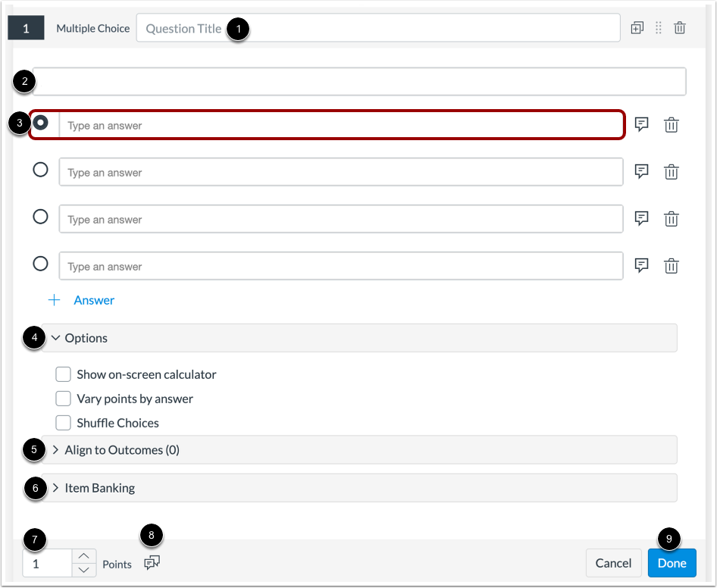Delete the fourth answer choice
This screenshot has width=717, height=588.
pyautogui.click(x=672, y=266)
